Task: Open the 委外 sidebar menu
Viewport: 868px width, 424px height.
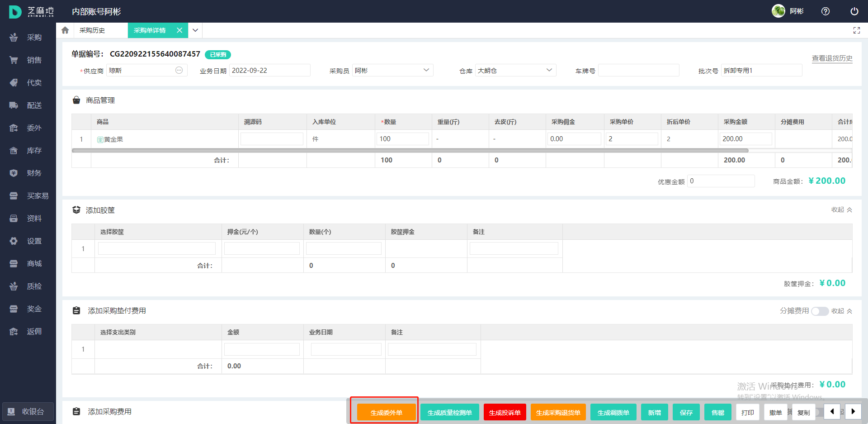Action: tap(28, 128)
